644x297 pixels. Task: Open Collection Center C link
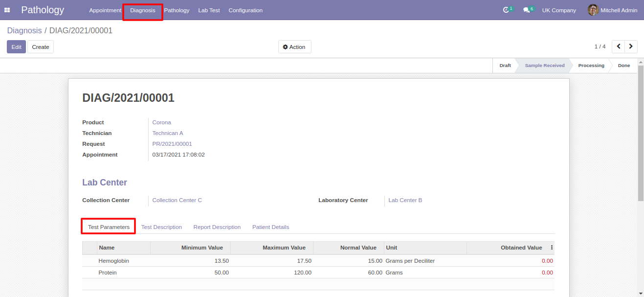[177, 200]
